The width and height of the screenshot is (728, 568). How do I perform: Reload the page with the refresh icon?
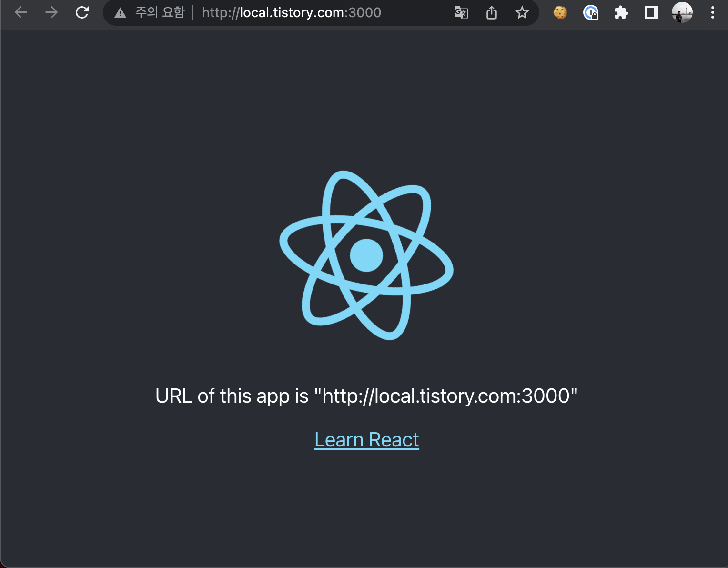click(x=82, y=12)
